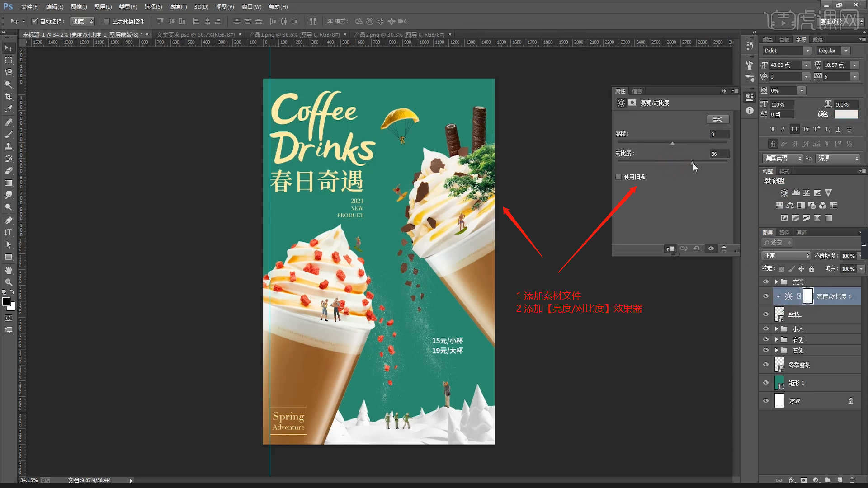Select the Rectangular Marquee tool
Image resolution: width=868 pixels, height=488 pixels.
point(9,60)
